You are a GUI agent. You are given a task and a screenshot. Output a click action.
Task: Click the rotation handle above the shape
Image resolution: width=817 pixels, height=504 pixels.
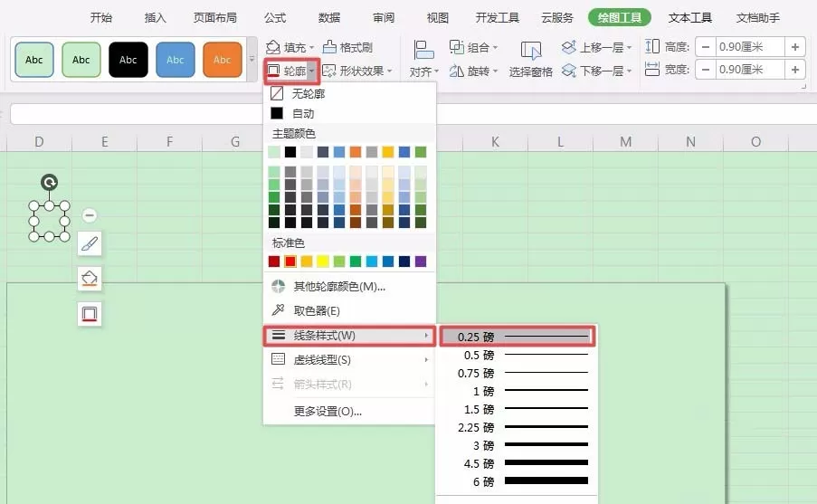[49, 183]
